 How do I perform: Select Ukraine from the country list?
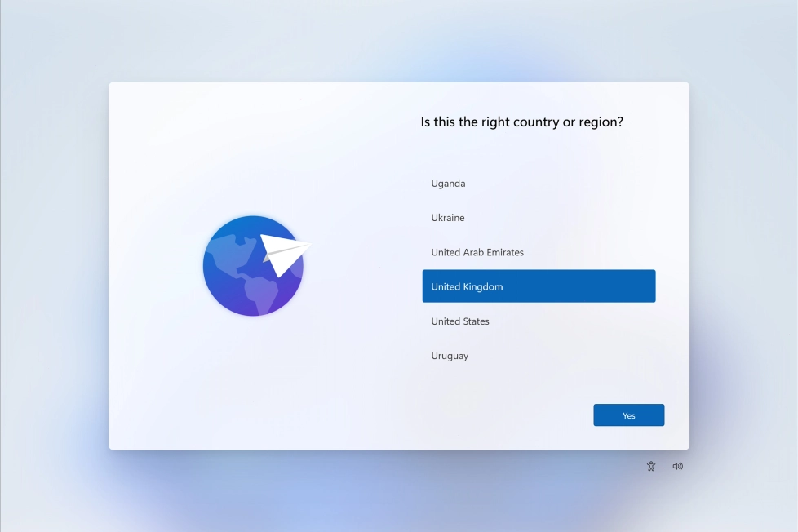coord(539,217)
